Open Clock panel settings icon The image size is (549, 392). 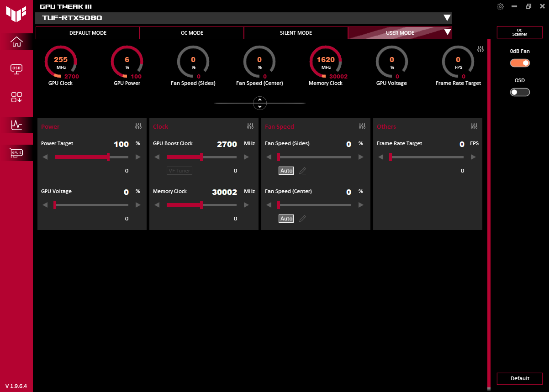250,126
